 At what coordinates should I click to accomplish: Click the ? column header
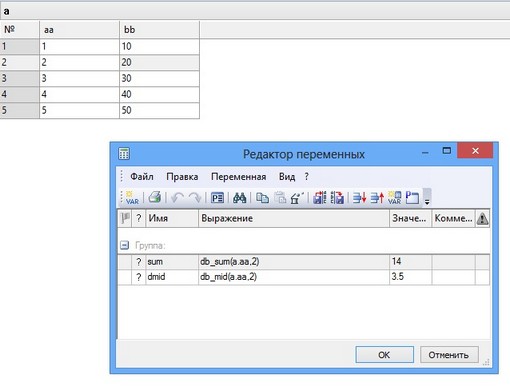(x=138, y=218)
